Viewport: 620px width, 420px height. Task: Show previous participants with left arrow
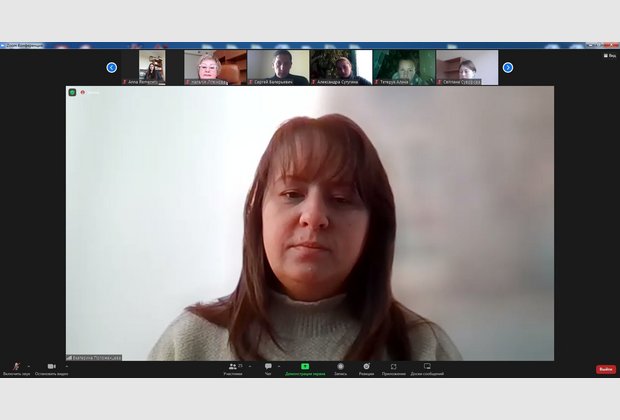112,68
